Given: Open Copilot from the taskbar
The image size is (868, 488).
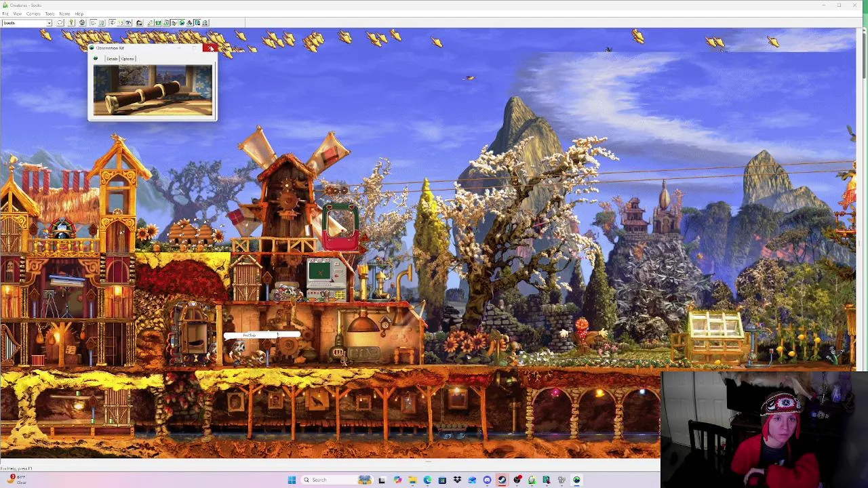Looking at the screenshot, I should tap(397, 480).
